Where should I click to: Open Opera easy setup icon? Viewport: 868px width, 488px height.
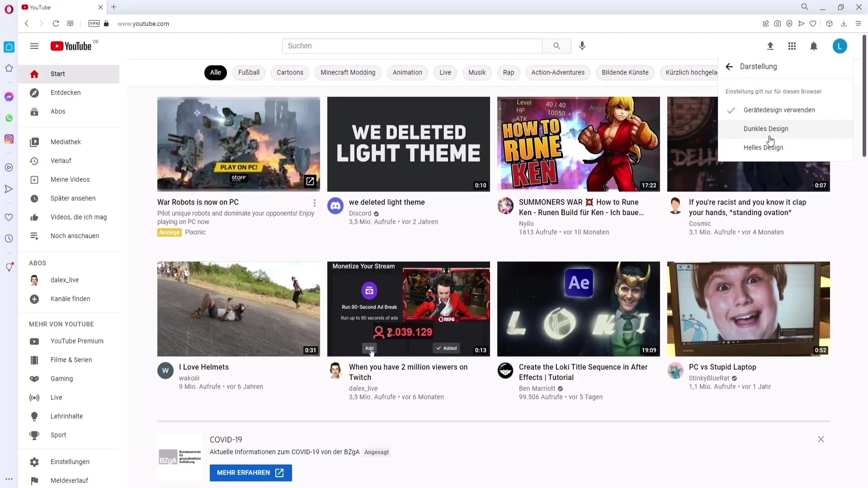859,23
